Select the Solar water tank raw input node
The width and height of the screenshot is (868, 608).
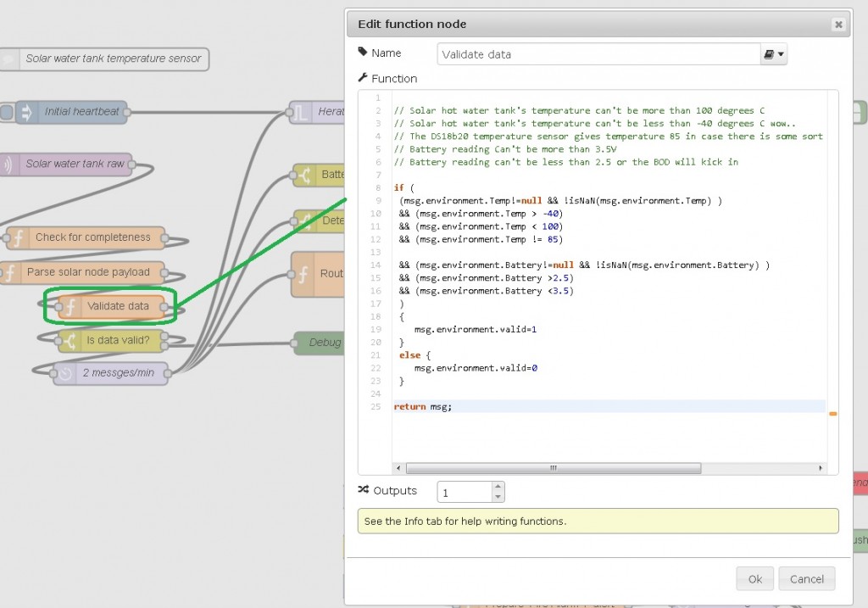(66, 164)
